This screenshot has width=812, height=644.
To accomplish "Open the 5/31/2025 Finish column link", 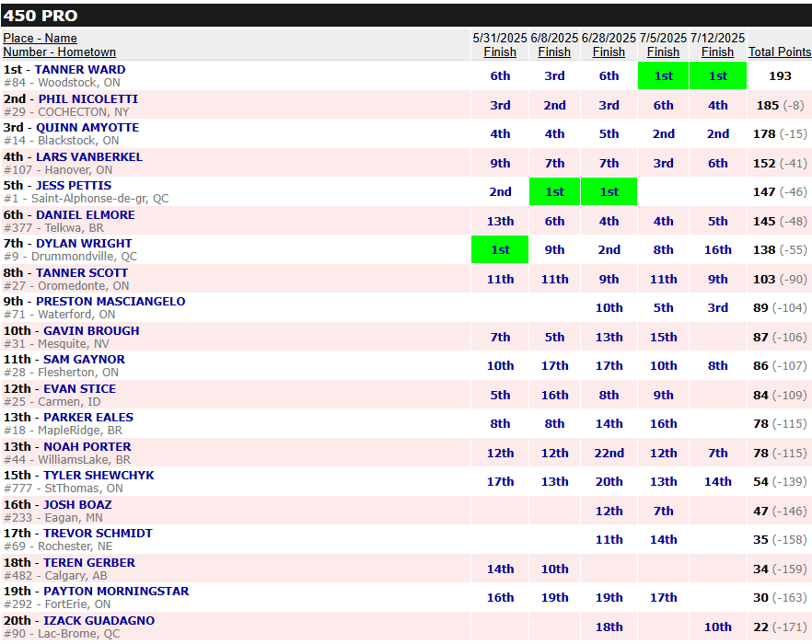I will [x=500, y=52].
